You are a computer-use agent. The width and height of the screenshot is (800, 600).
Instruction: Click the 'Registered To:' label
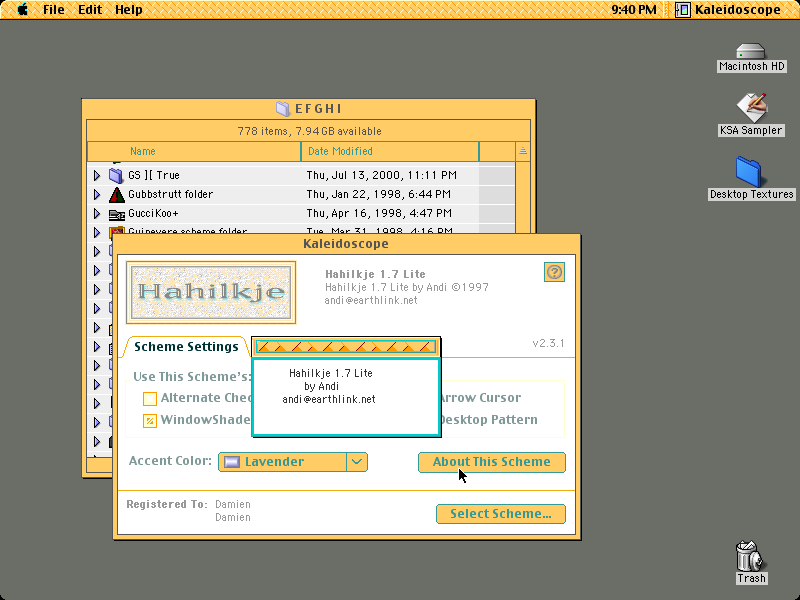(167, 504)
